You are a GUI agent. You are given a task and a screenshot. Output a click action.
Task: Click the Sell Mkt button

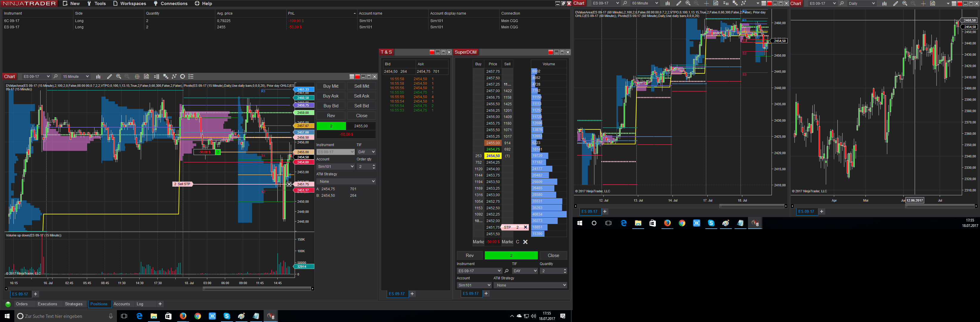coord(361,86)
